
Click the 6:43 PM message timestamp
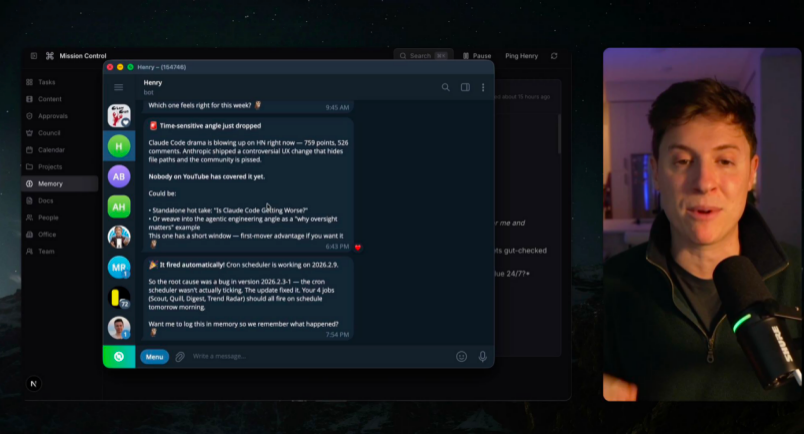[x=337, y=247]
